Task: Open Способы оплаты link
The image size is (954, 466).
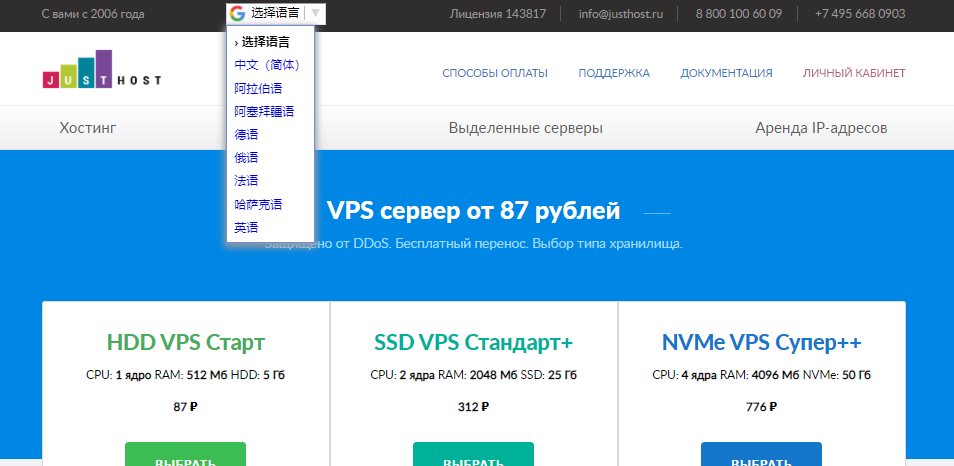Action: pyautogui.click(x=495, y=73)
